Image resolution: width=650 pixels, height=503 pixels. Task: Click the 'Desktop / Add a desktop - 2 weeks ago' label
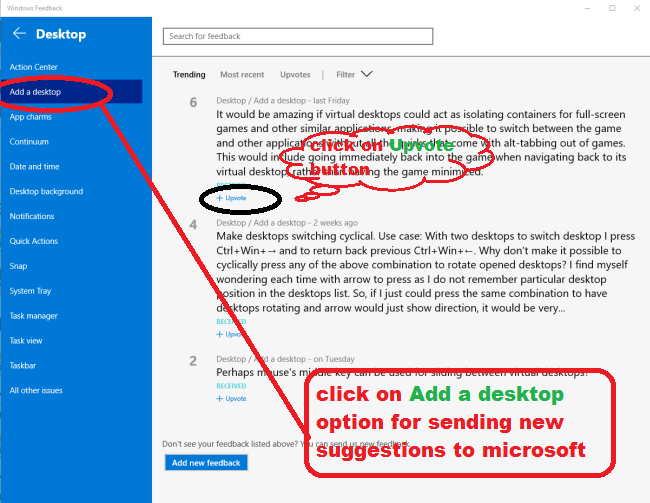[287, 223]
